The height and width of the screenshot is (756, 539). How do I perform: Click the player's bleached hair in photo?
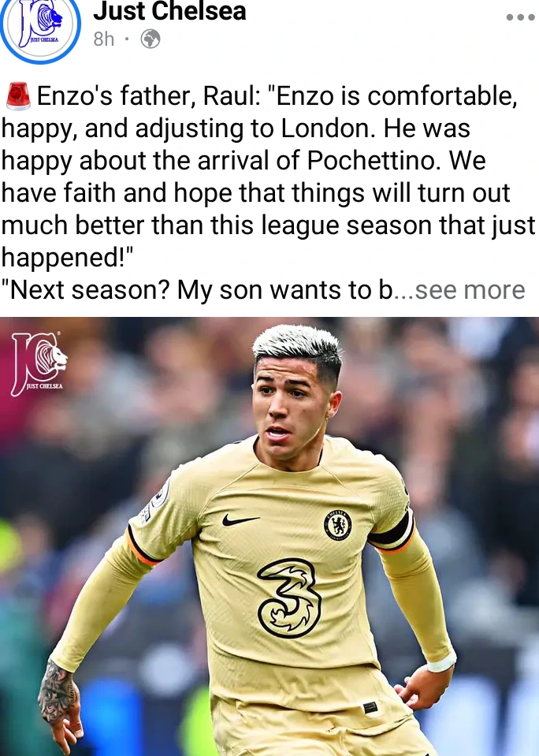click(298, 346)
